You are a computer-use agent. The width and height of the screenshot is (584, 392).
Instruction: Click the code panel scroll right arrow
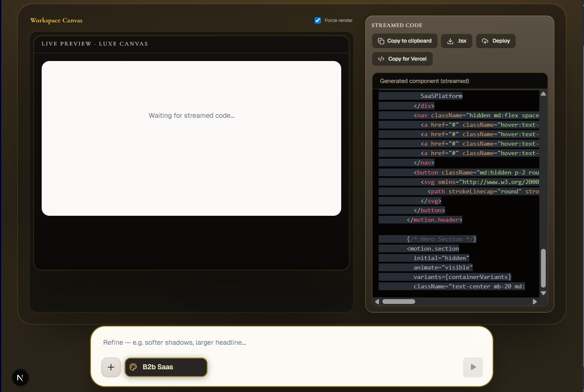[x=535, y=302]
